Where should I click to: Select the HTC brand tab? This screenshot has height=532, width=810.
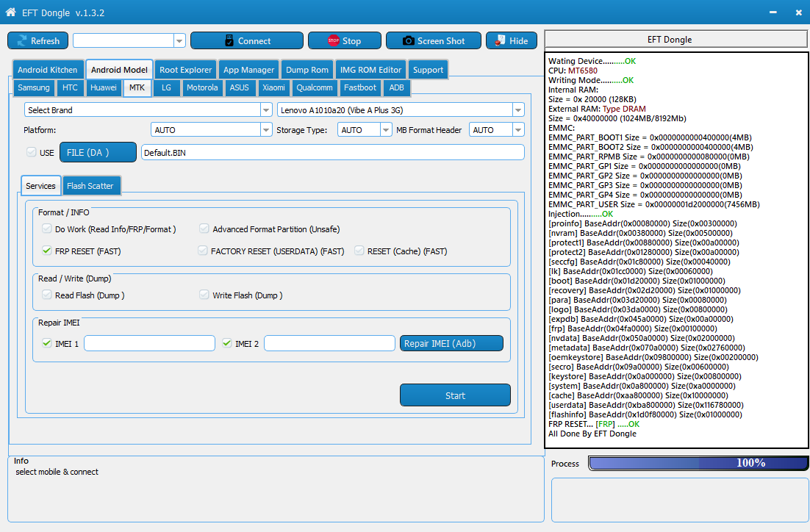click(70, 87)
